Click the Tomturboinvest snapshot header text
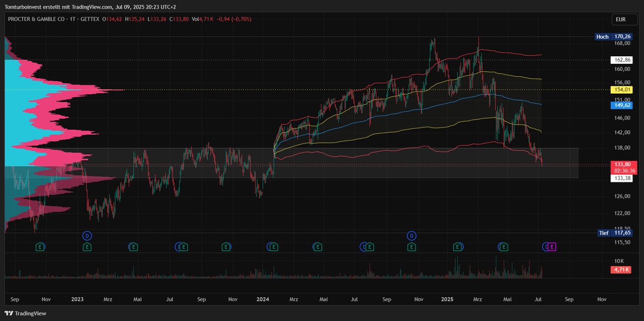This screenshot has width=644, height=321. point(90,7)
